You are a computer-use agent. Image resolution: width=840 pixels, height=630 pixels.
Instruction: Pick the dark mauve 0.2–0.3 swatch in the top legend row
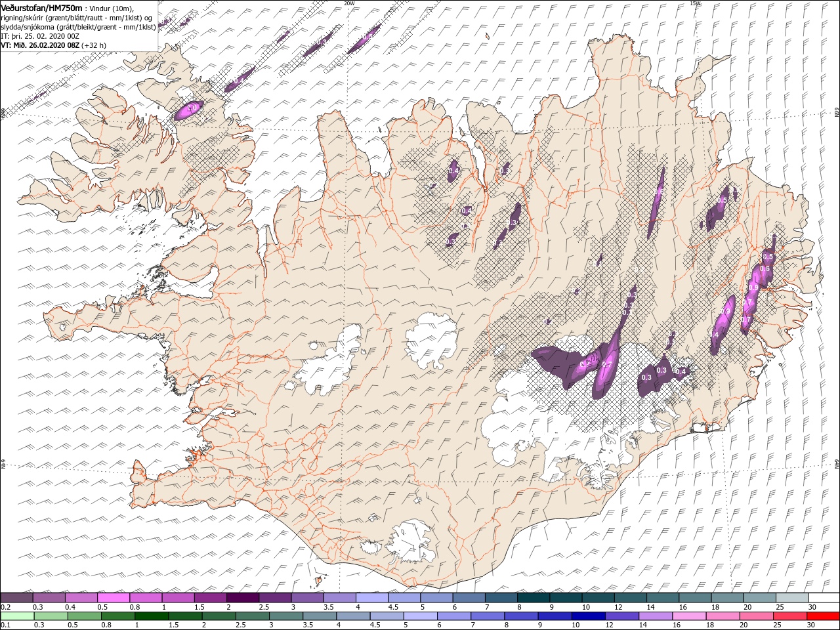(16, 598)
